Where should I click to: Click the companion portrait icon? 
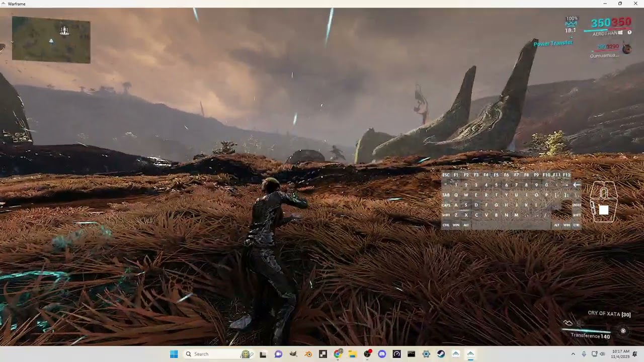coord(627,48)
